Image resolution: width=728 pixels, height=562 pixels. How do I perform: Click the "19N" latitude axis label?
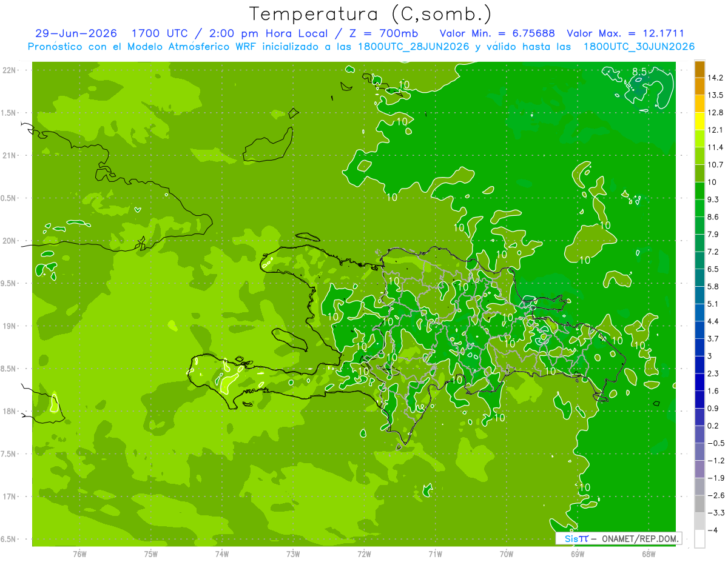(10, 326)
